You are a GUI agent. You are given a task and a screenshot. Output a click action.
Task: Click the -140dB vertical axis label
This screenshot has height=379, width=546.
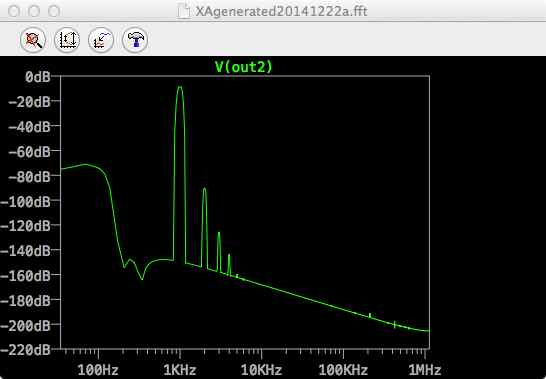pos(25,251)
